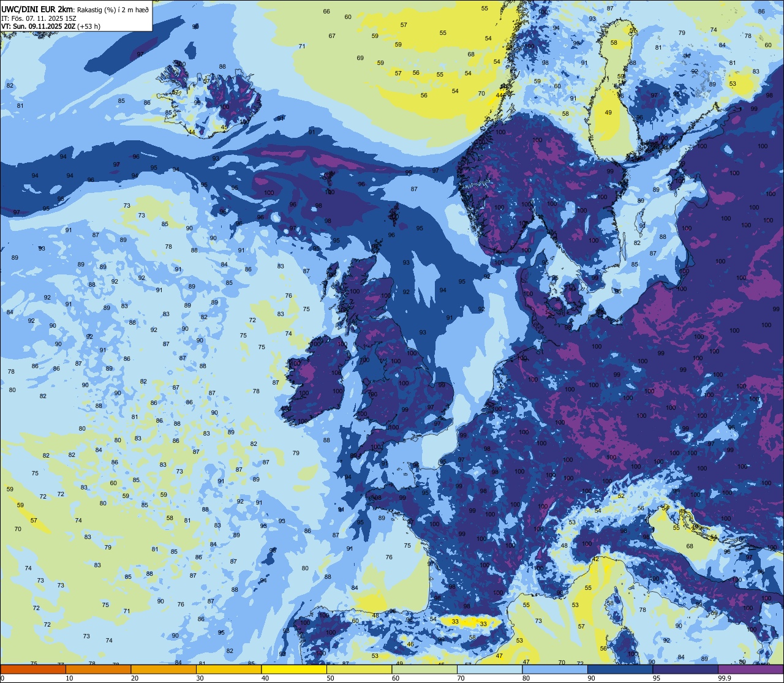Click the dark indigo legend swatch between 95 and 99.9

pos(685,669)
